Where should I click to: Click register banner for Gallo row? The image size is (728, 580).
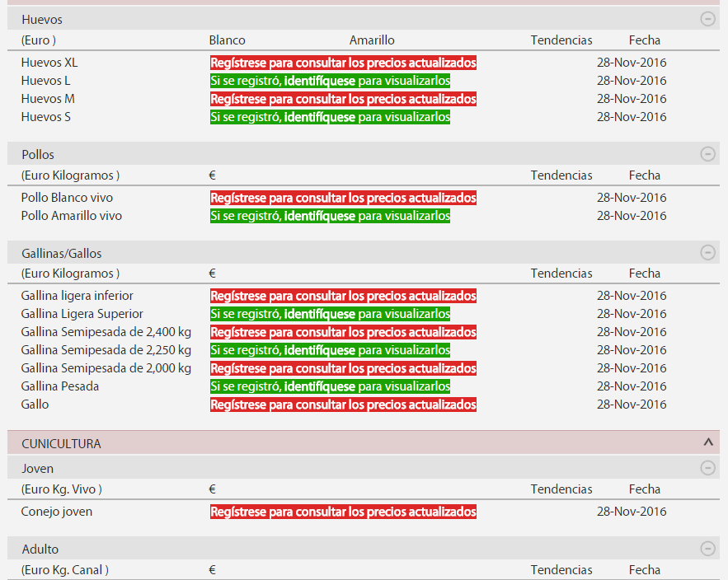pyautogui.click(x=343, y=405)
